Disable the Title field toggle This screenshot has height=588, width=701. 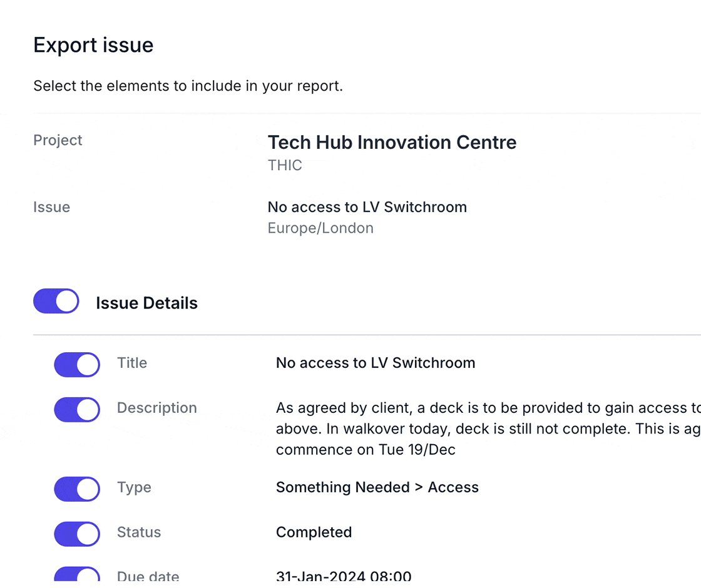[x=77, y=365]
